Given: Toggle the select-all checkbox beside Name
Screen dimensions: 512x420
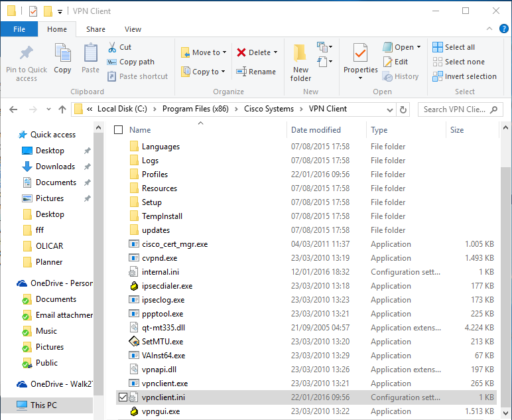Looking at the screenshot, I should coord(118,130).
